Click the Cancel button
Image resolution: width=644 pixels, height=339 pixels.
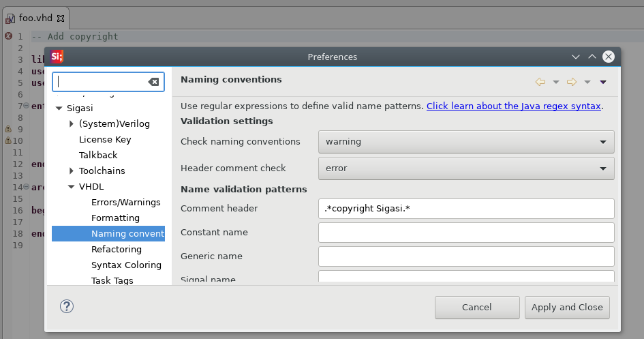pos(477,308)
